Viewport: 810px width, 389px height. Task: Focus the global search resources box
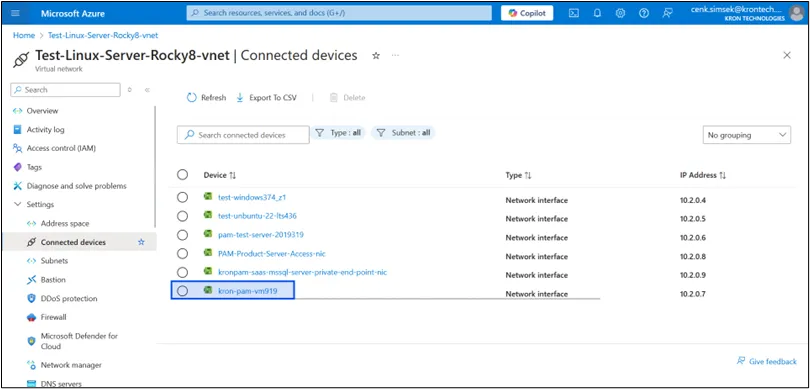point(339,13)
